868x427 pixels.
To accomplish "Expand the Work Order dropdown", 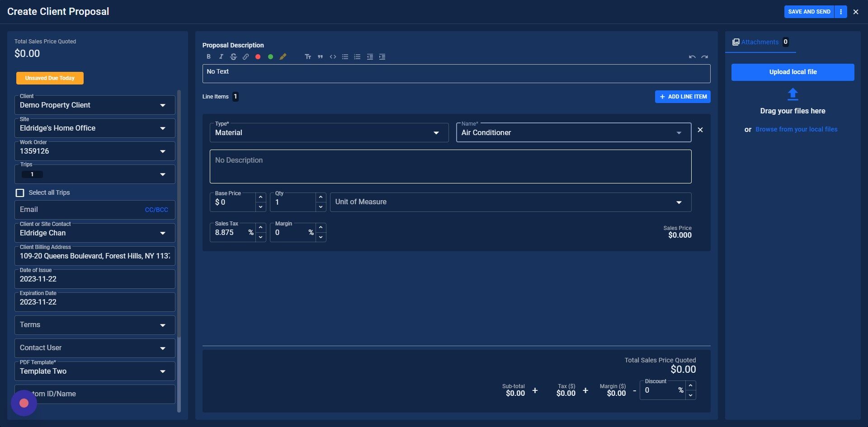I will pos(95,151).
